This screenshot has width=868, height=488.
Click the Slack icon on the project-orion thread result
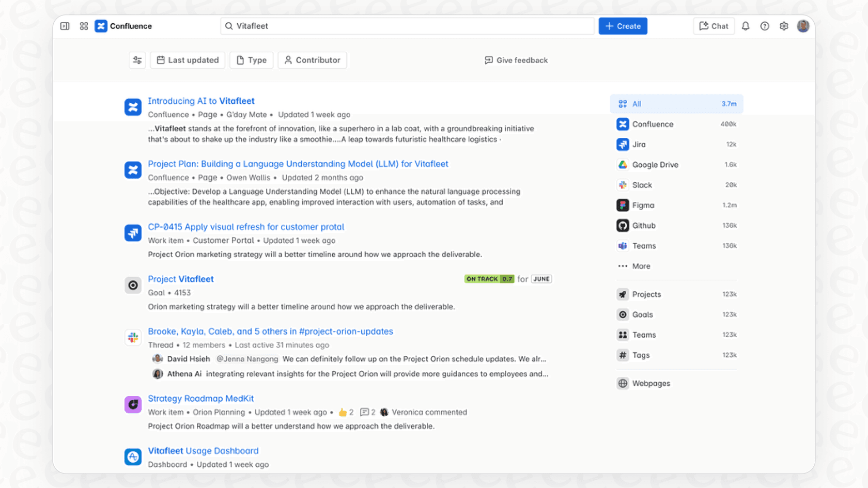click(x=133, y=337)
